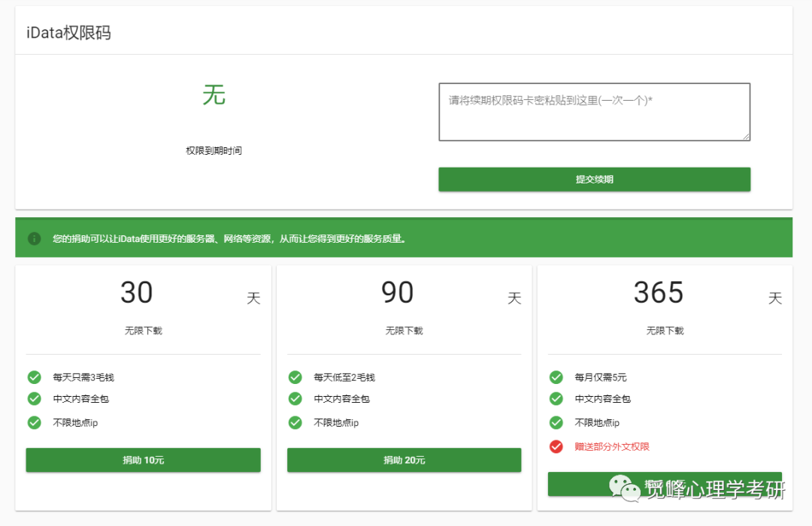Click the 捐助 10元 button
The height and width of the screenshot is (526, 812).
(143, 460)
